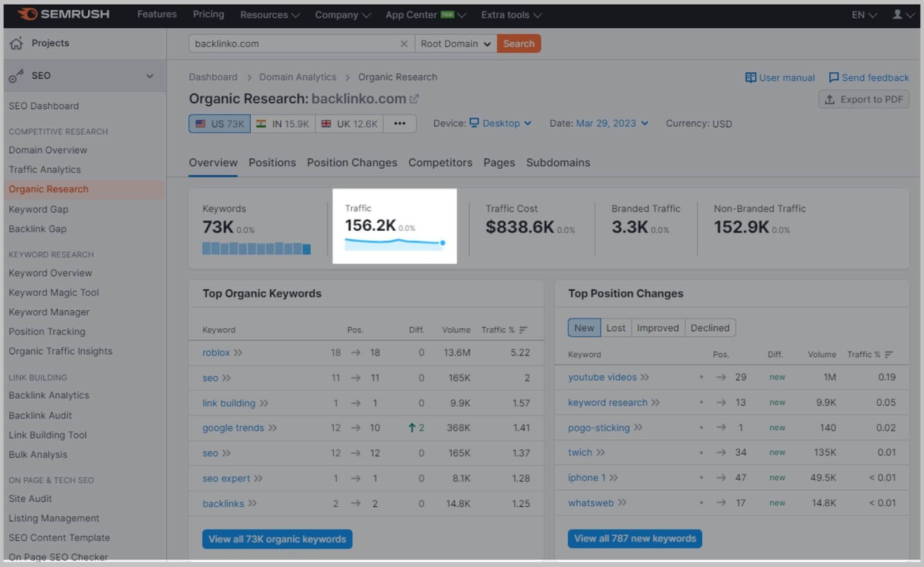
Task: Switch to the Pages tab
Action: (x=499, y=163)
